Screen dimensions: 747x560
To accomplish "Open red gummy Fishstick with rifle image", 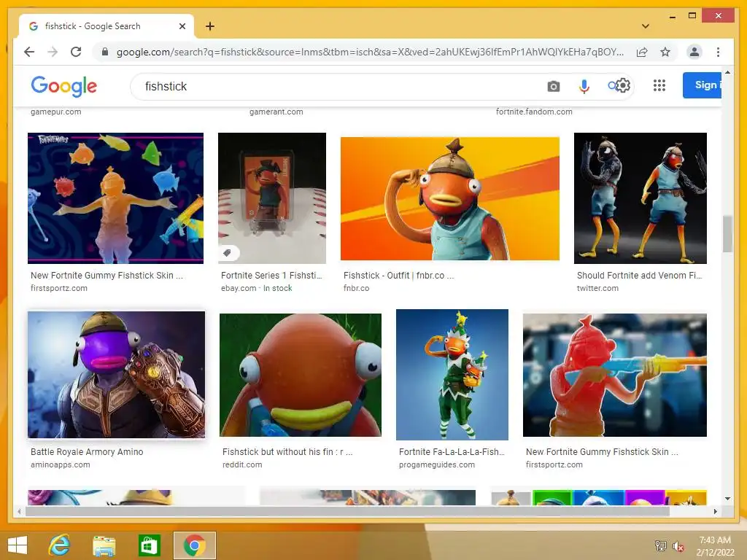I will pos(614,375).
